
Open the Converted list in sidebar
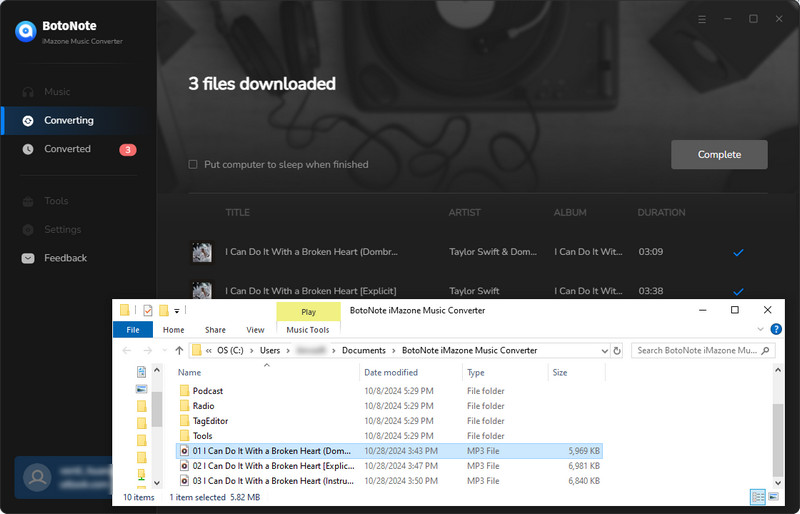point(67,149)
